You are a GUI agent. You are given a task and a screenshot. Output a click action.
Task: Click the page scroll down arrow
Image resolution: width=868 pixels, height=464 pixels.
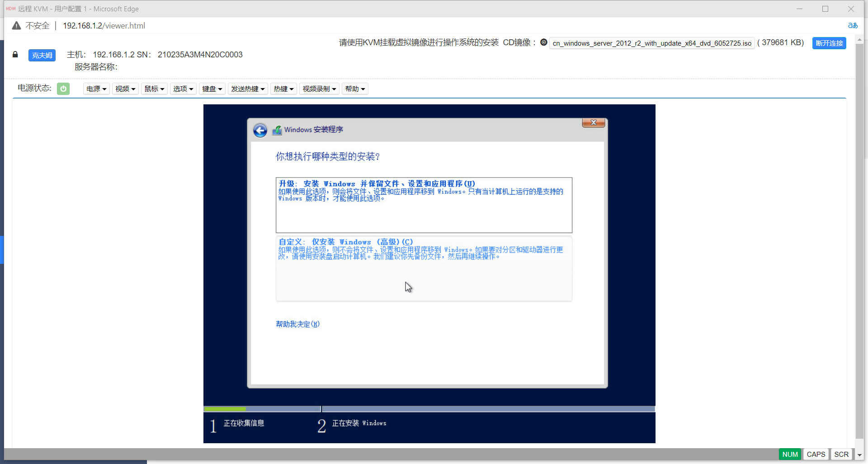[860, 455]
